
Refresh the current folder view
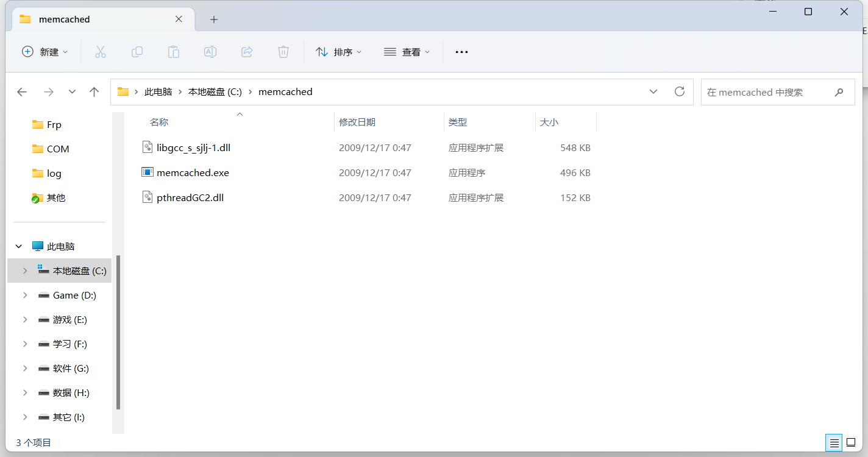pyautogui.click(x=680, y=92)
